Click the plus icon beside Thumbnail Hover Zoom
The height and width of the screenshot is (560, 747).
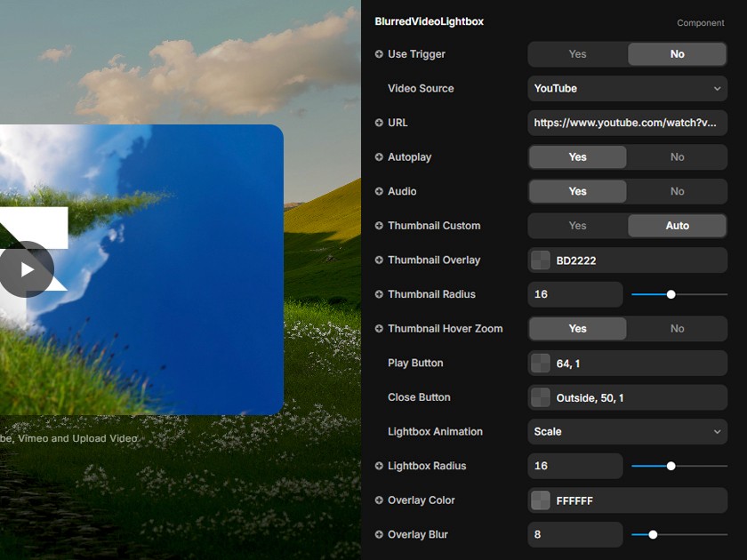coord(379,328)
